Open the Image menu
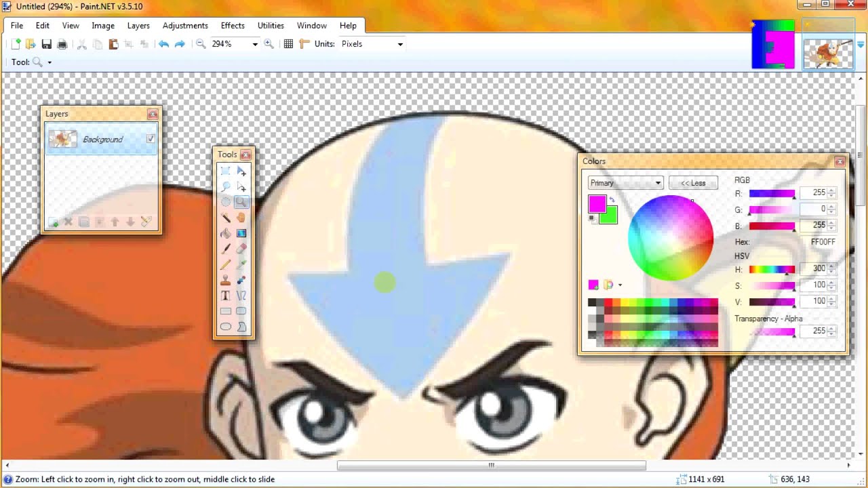This screenshot has width=868, height=488. (103, 26)
